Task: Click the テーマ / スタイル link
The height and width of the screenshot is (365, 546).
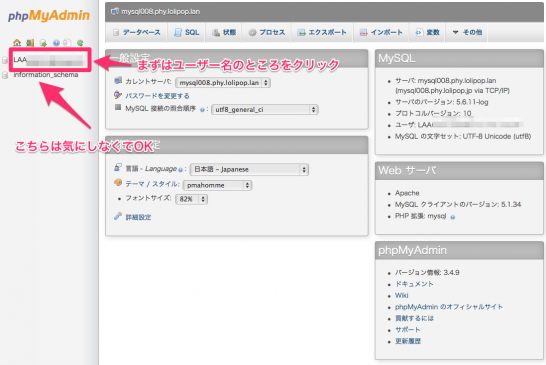Action: [152, 184]
